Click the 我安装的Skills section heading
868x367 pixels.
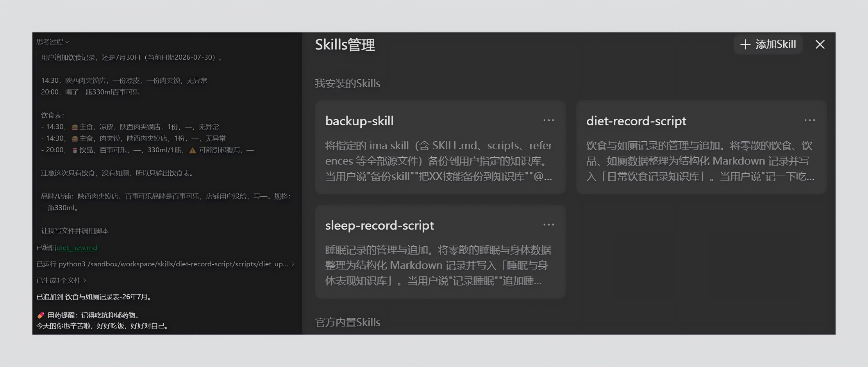tap(347, 83)
